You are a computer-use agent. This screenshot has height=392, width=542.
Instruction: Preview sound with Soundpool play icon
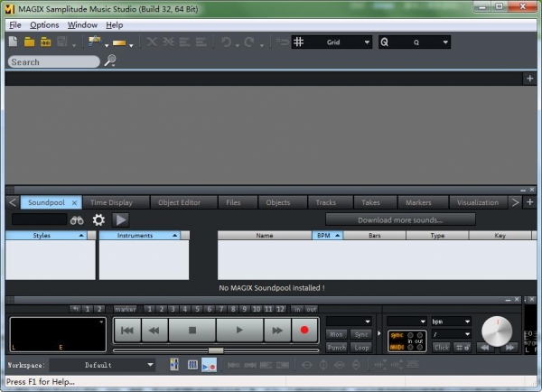pyautogui.click(x=120, y=219)
